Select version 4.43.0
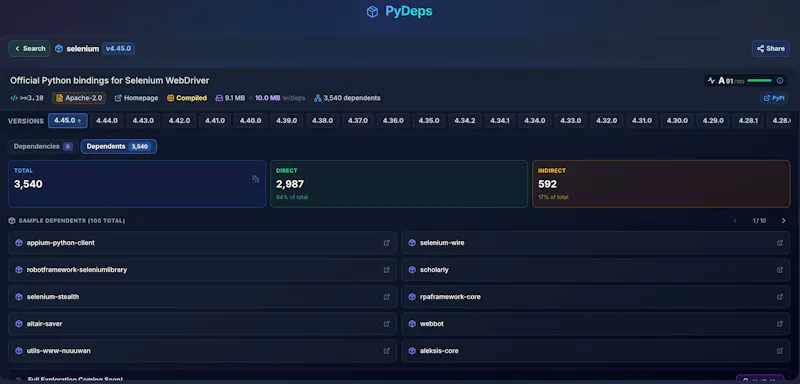The image size is (800, 384). point(143,121)
